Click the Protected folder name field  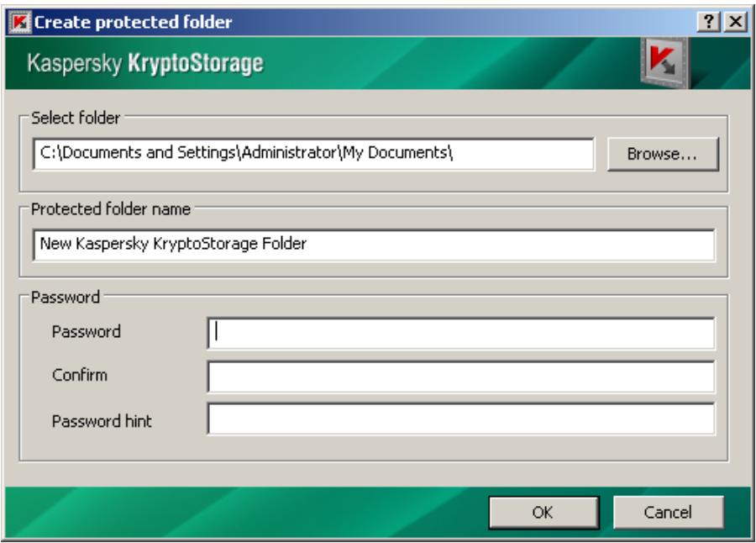374,245
